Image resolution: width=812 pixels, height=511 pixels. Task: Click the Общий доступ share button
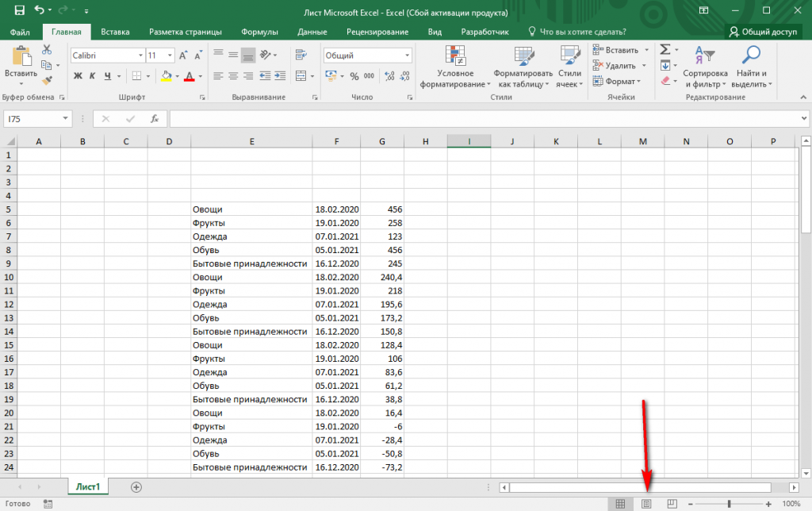click(x=763, y=32)
